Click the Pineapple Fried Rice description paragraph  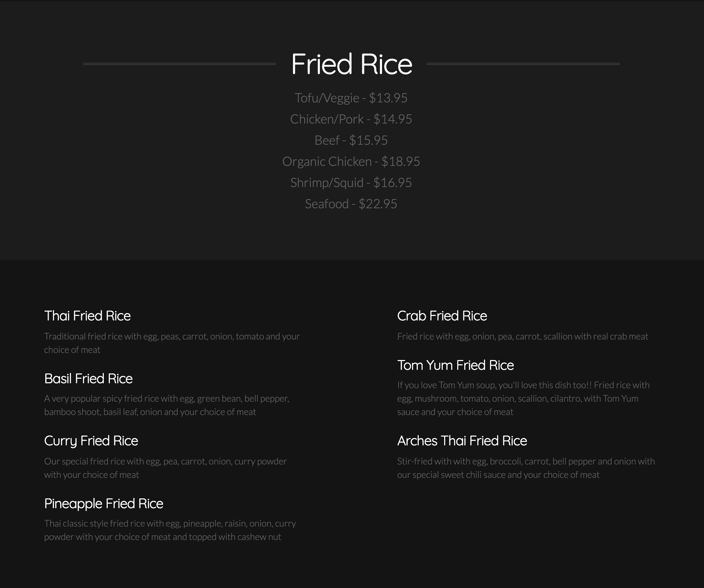click(170, 530)
